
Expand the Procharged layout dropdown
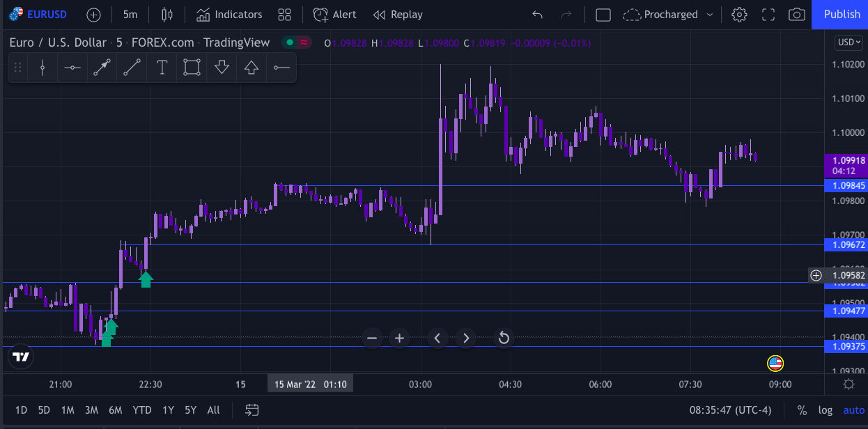tap(710, 15)
